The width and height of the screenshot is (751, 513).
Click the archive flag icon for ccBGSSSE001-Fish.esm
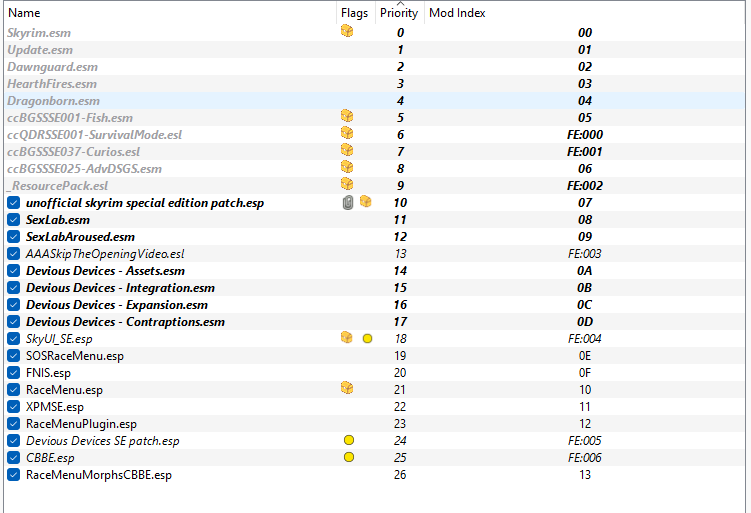click(x=347, y=116)
